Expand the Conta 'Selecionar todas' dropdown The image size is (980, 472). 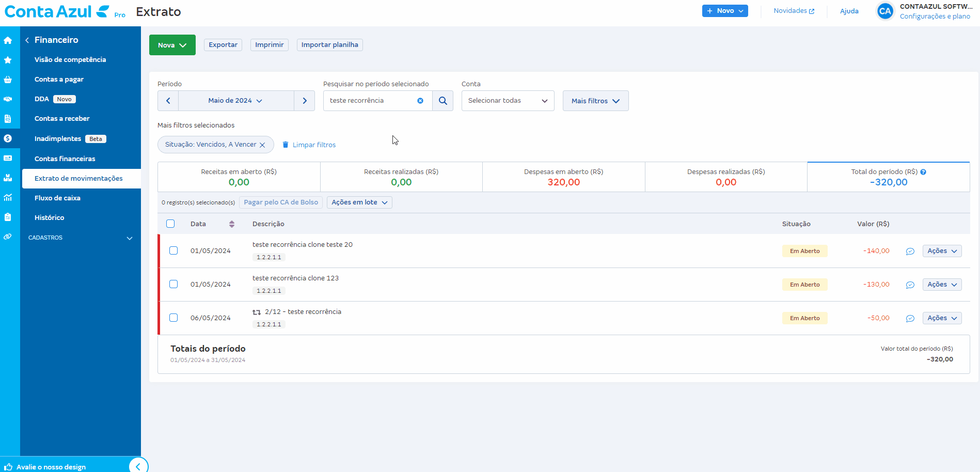[x=508, y=101]
